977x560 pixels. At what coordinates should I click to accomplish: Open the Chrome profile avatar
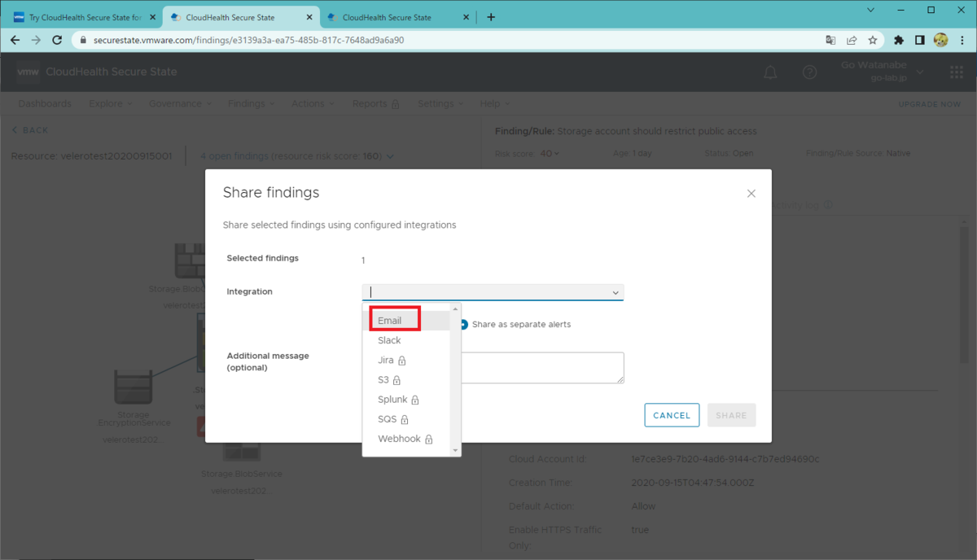pyautogui.click(x=941, y=40)
